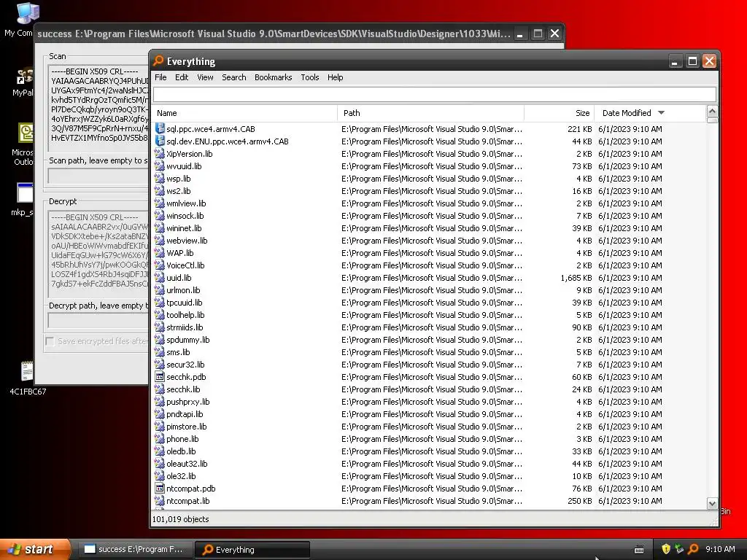
Task: Select the webview.lib row
Action: (x=429, y=241)
